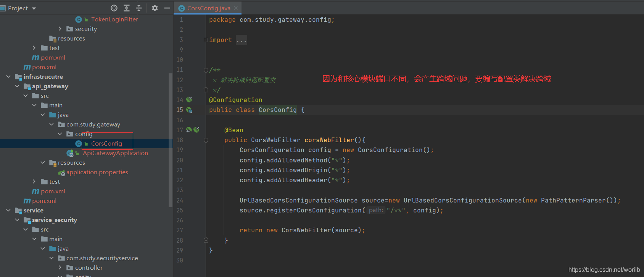Viewport: 644px width, 277px height.
Task: Click PathPatternParser on line 24
Action: tap(573, 200)
